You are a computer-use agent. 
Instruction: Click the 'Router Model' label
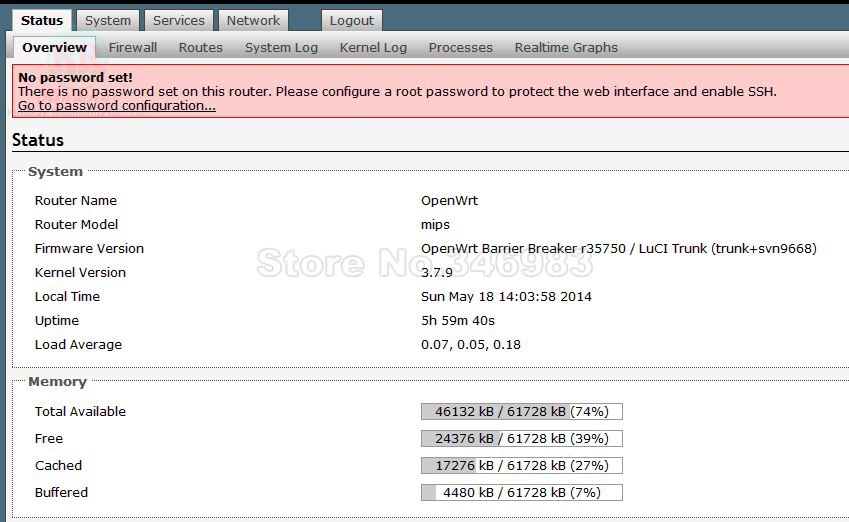(x=76, y=224)
